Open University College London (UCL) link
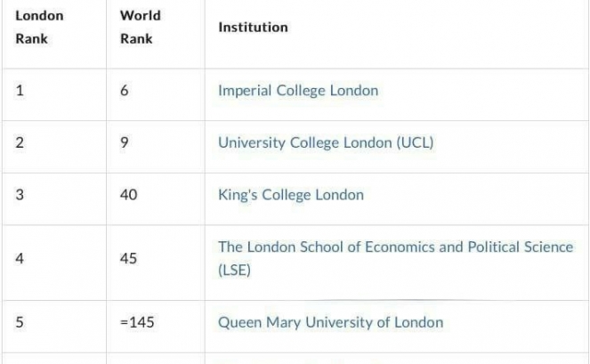Image resolution: width=590 pixels, height=364 pixels. 326,143
